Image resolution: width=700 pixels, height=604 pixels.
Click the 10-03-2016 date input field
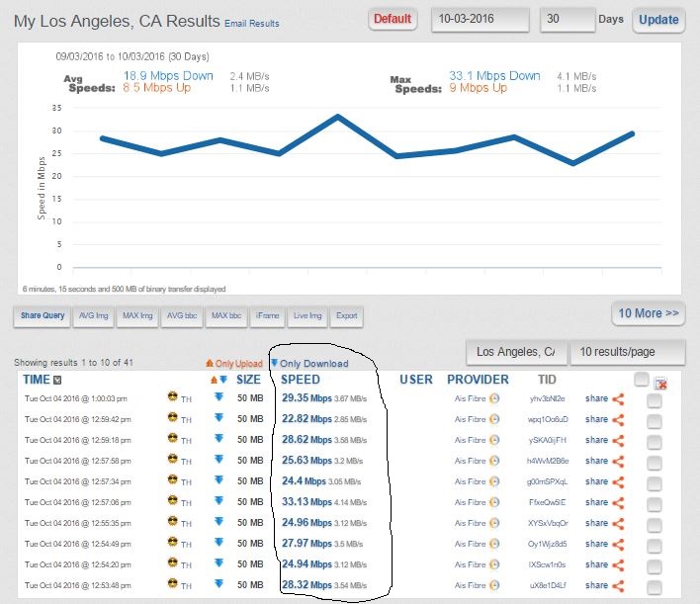pyautogui.click(x=480, y=19)
